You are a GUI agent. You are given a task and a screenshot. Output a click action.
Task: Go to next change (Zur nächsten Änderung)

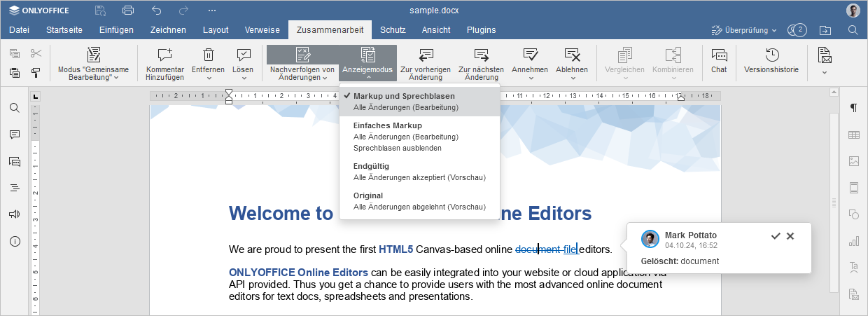481,64
